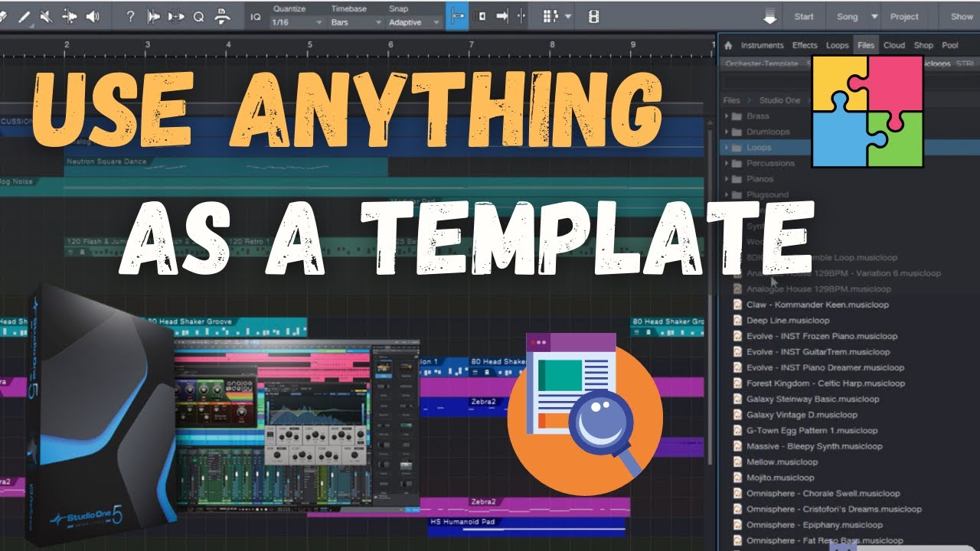The image size is (980, 551).
Task: Expand the arrow beside the grid icon
Action: [567, 16]
